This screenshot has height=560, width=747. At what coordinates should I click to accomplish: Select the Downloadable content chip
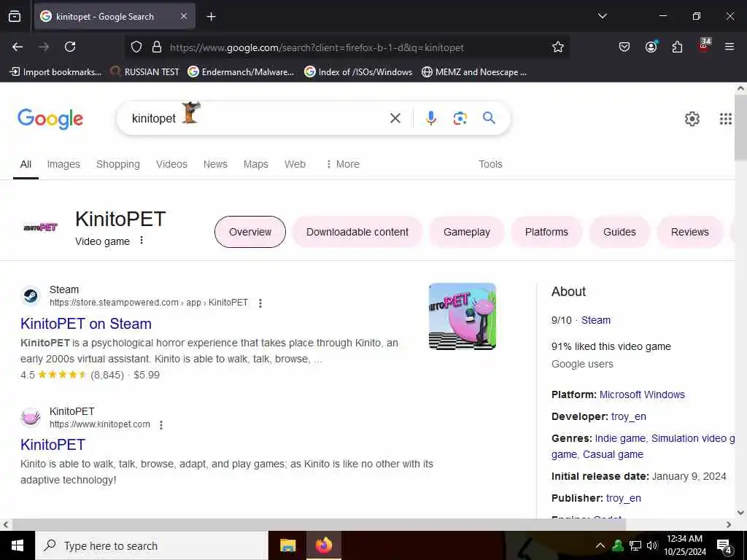[357, 232]
